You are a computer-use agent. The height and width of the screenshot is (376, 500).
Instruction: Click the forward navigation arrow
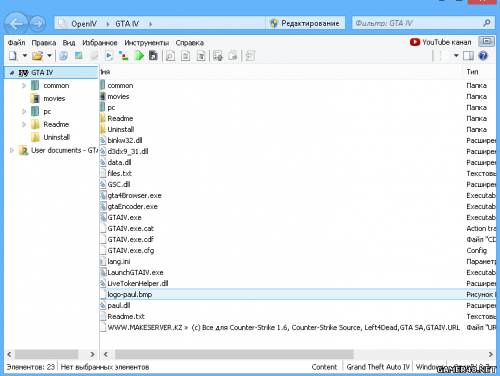tap(37, 23)
